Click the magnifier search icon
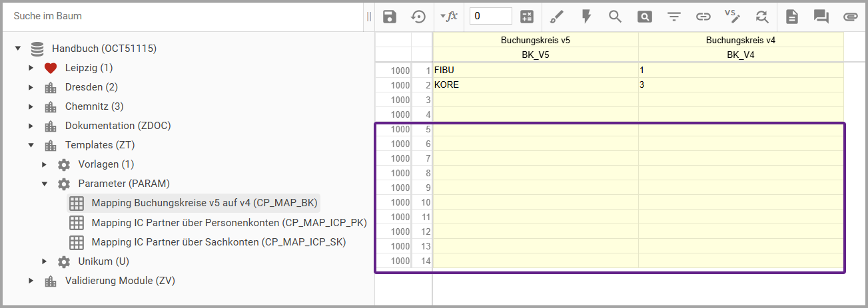Screen dimensions: 868x308 pyautogui.click(x=615, y=17)
